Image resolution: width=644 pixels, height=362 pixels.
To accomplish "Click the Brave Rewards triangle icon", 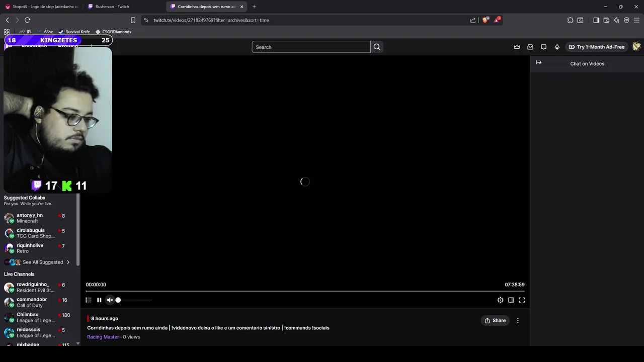I will [497, 20].
